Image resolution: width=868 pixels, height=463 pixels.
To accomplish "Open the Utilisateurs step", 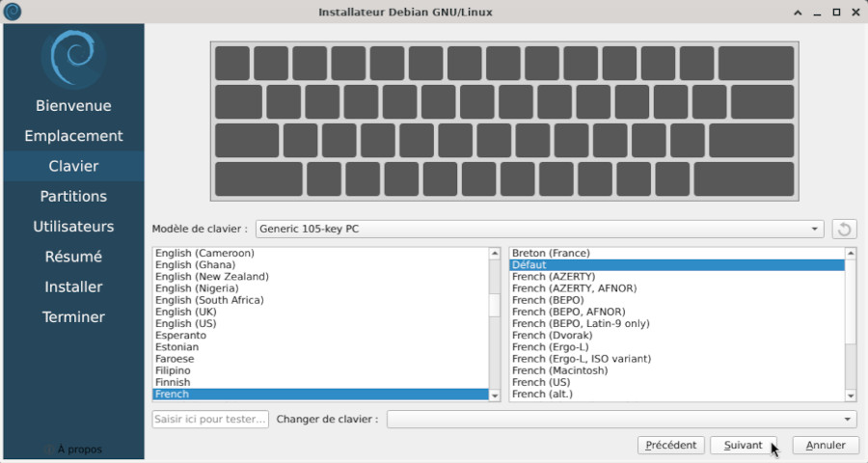I will click(73, 227).
